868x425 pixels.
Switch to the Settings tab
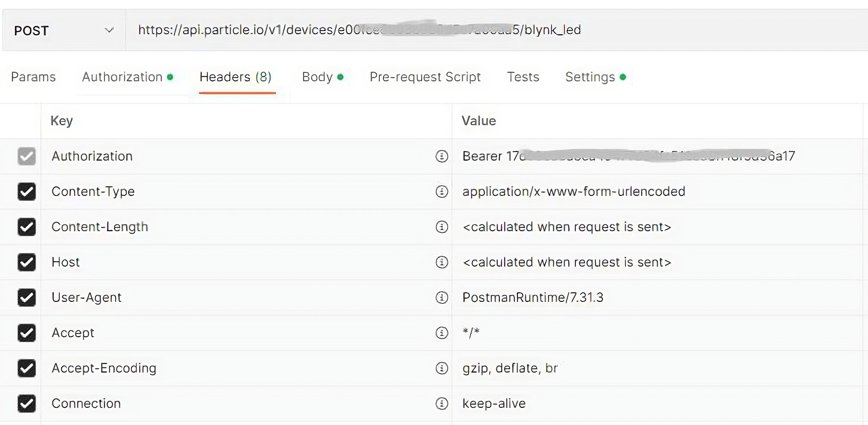[x=589, y=77]
